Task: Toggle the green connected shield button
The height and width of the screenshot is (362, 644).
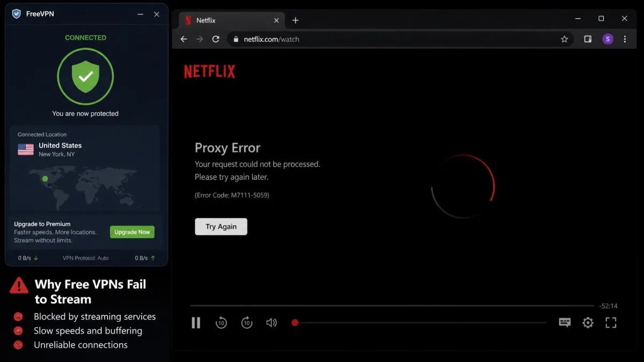Action: [85, 77]
